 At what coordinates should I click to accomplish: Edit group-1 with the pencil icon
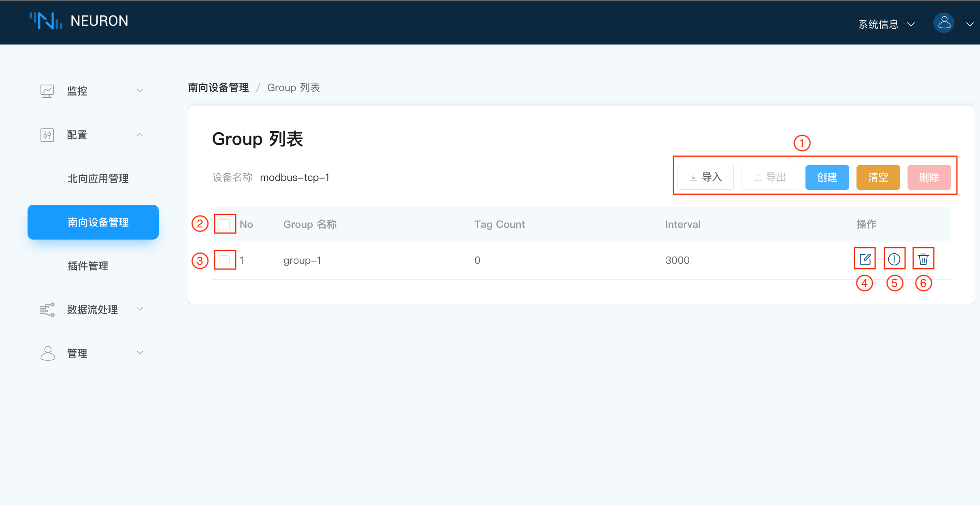[x=865, y=259]
